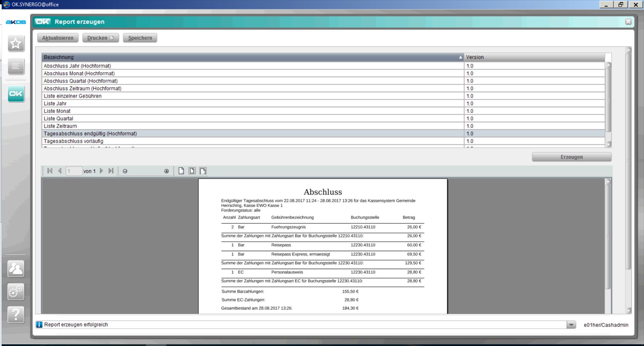644x346 pixels.
Task: Open the favorites star in sidebar
Action: tap(16, 44)
